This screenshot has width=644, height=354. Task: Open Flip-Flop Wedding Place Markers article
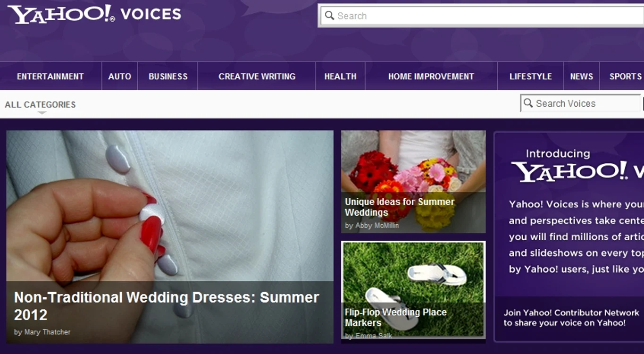(x=395, y=317)
